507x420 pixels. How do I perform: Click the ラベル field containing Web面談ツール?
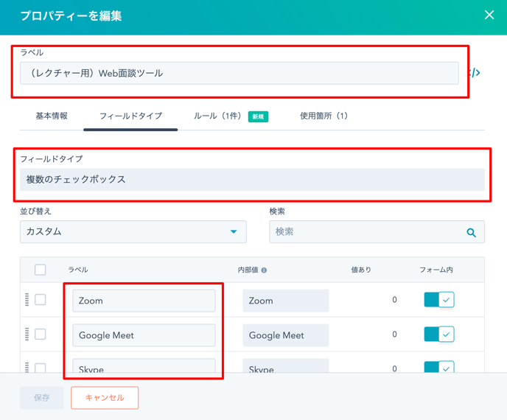[239, 73]
